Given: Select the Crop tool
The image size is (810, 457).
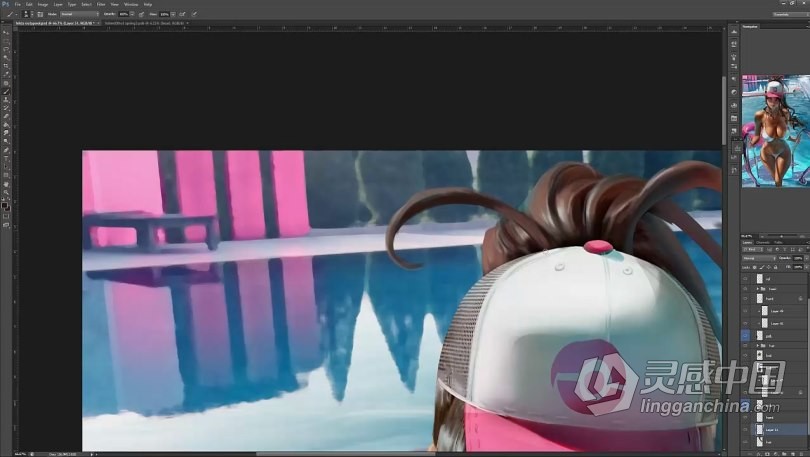Looking at the screenshot, I should pos(6,66).
